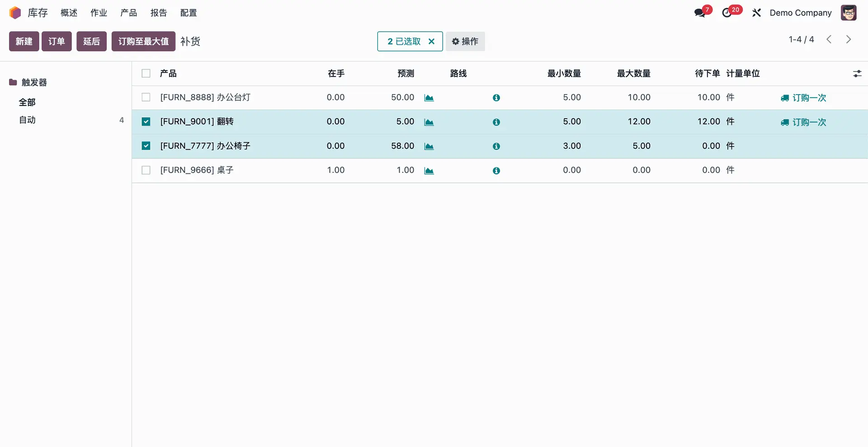The width and height of the screenshot is (868, 447).
Task: Go to next page arrow
Action: [x=849, y=39]
